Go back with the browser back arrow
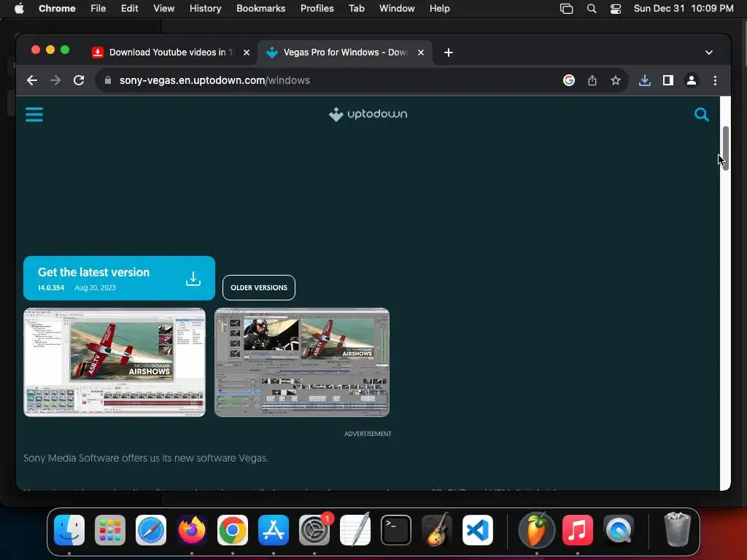The width and height of the screenshot is (747, 560). tap(32, 80)
